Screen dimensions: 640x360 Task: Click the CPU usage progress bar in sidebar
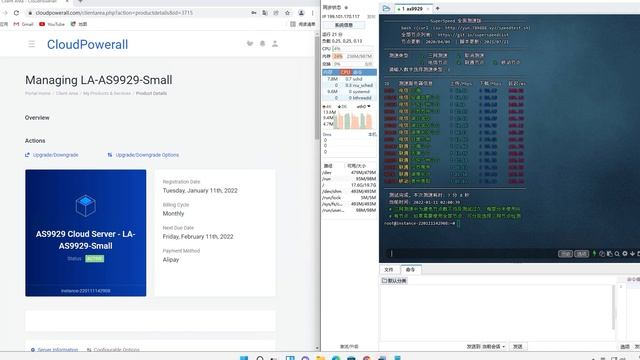point(353,49)
